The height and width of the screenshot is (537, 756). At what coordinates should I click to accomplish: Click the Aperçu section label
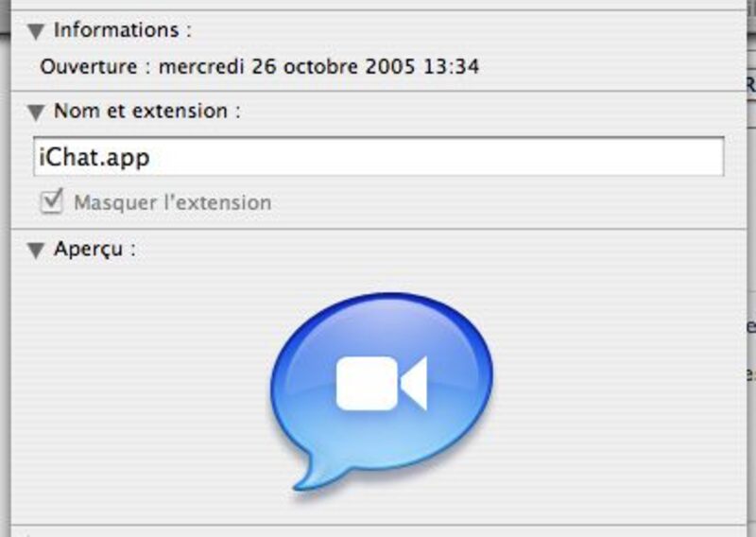pos(95,250)
